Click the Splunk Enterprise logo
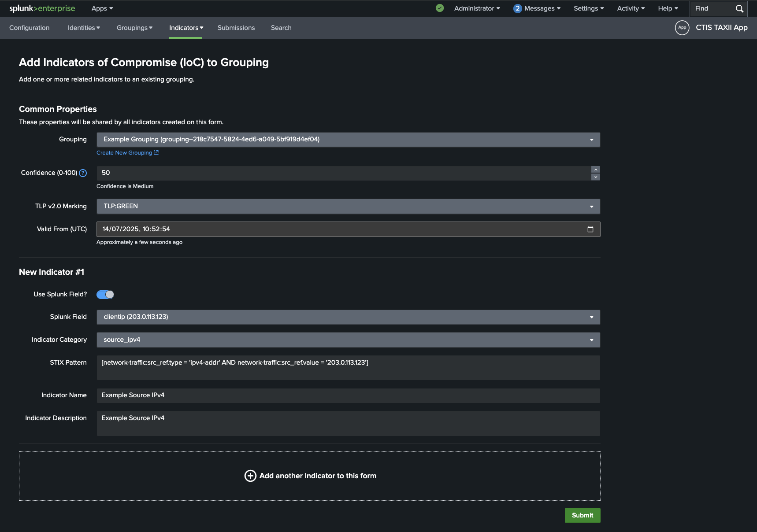This screenshot has height=532, width=757. click(x=42, y=8)
